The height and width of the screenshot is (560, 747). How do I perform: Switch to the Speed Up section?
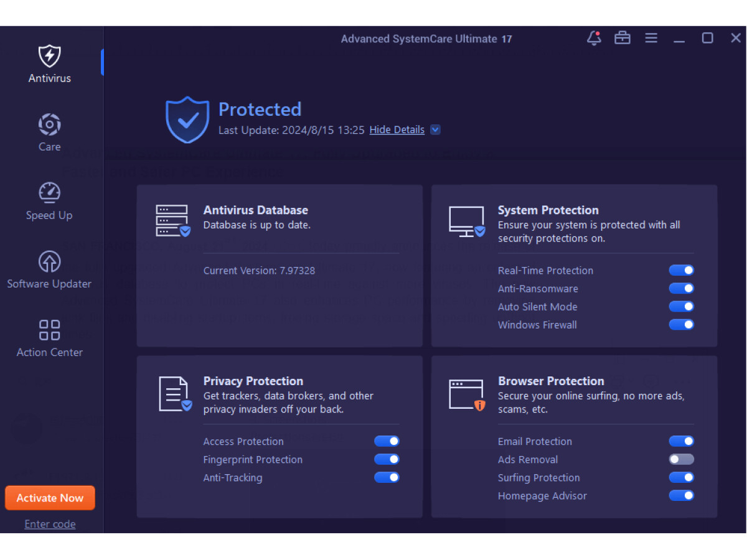tap(49, 200)
